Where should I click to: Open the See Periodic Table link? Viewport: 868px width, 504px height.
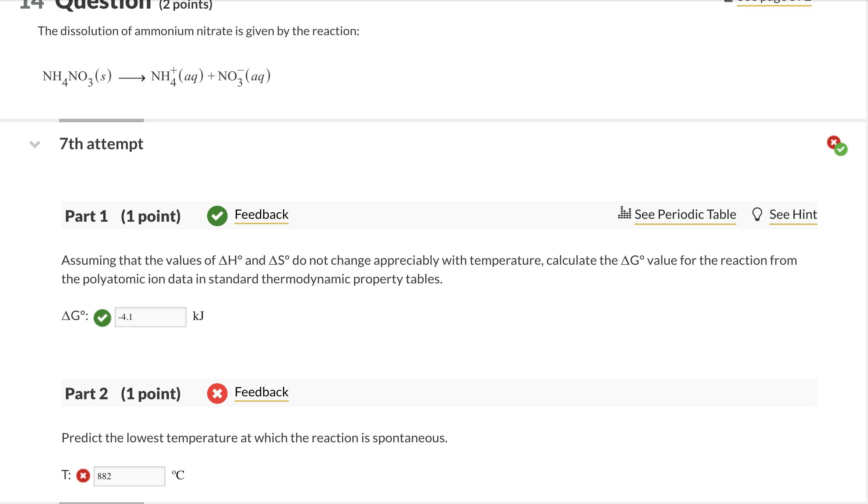685,215
